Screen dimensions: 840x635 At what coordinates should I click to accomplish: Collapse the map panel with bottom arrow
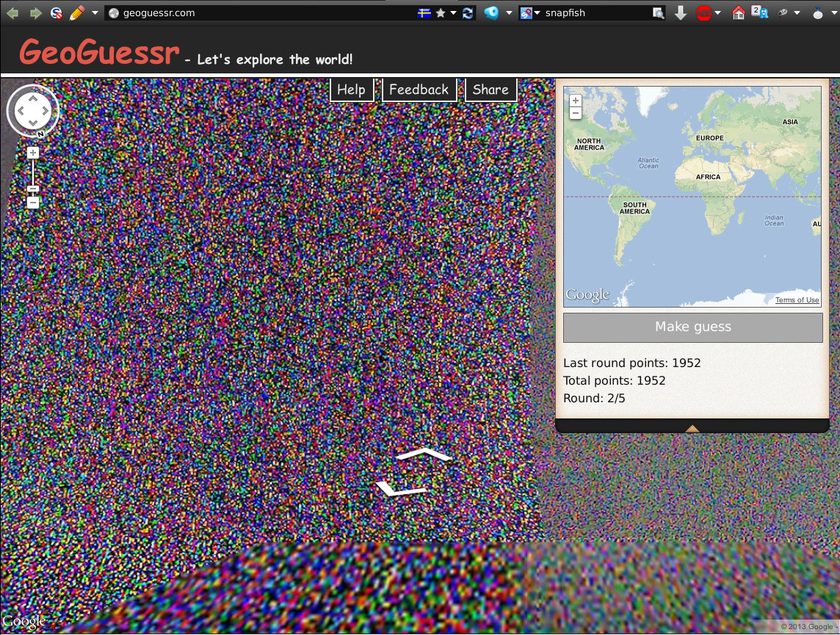click(692, 428)
